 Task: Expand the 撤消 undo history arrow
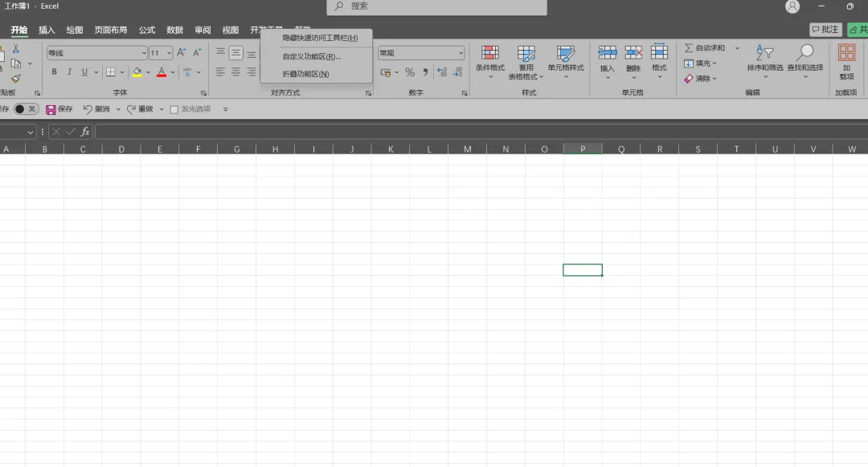pos(118,109)
